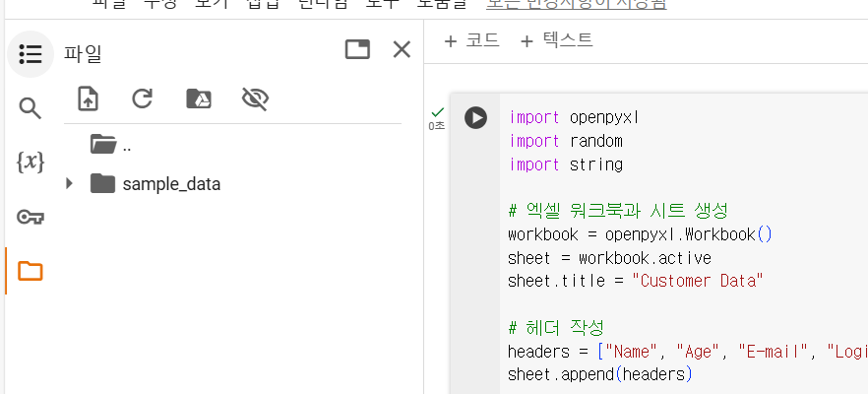Open the search and replace sidebar icon
The width and height of the screenshot is (868, 394).
point(31,108)
